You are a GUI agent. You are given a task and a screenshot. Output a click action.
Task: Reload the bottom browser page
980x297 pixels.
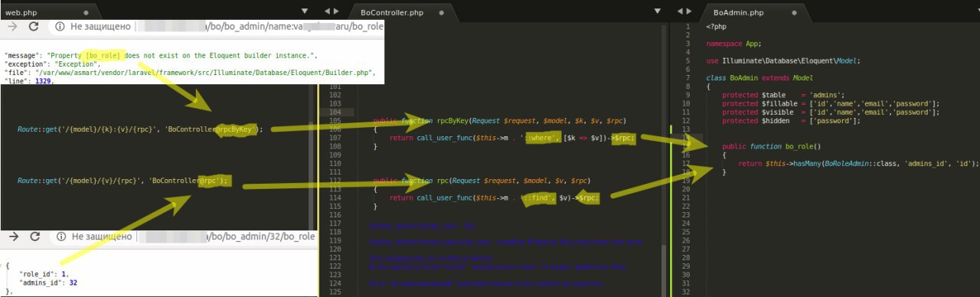[34, 237]
